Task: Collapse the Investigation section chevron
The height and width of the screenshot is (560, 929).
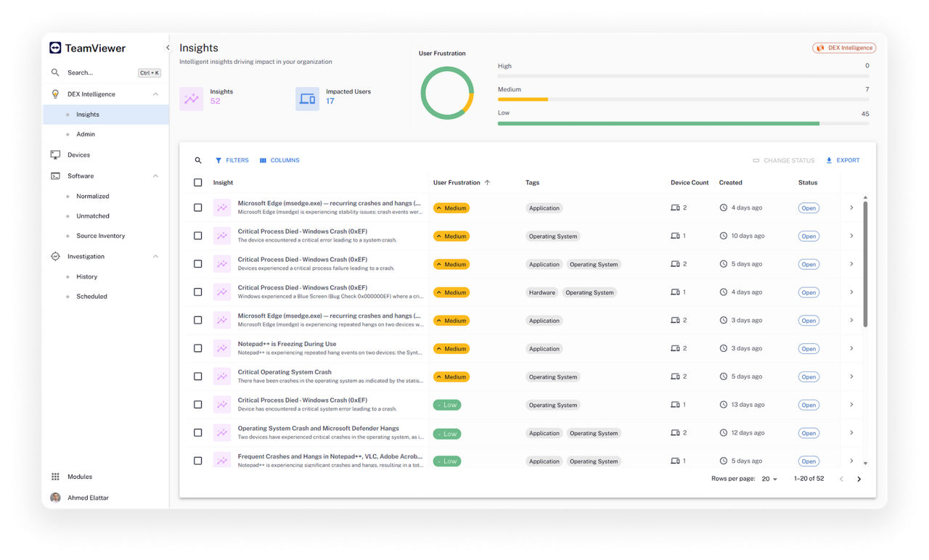Action: pyautogui.click(x=155, y=256)
